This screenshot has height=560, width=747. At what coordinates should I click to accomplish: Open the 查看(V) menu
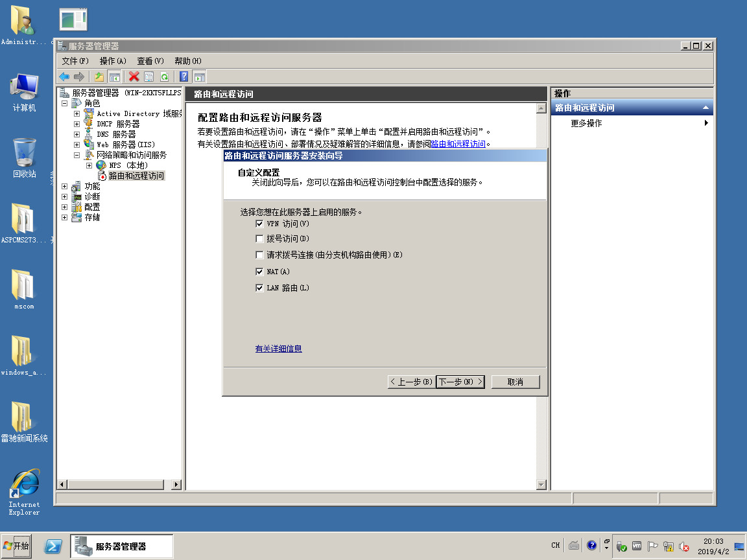coord(150,61)
